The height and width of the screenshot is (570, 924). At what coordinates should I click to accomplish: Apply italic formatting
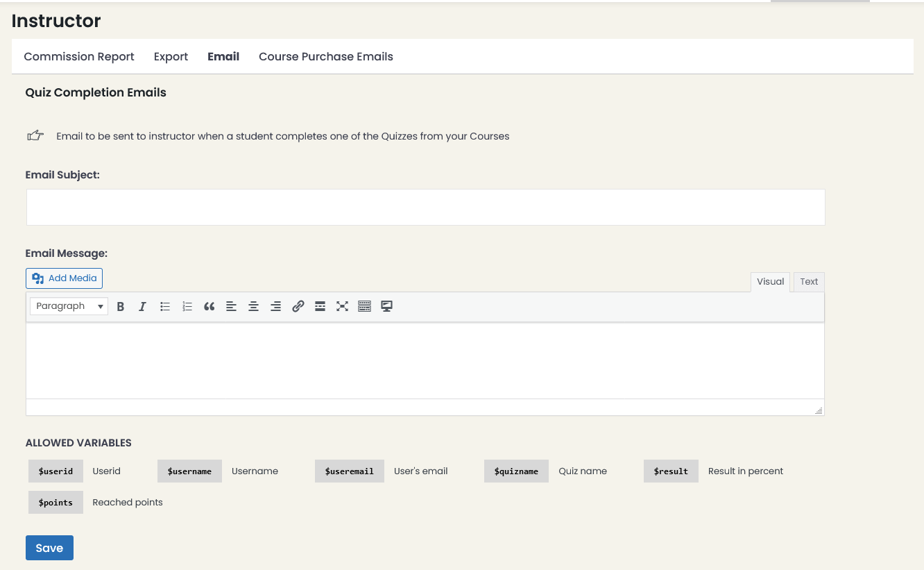coord(142,306)
